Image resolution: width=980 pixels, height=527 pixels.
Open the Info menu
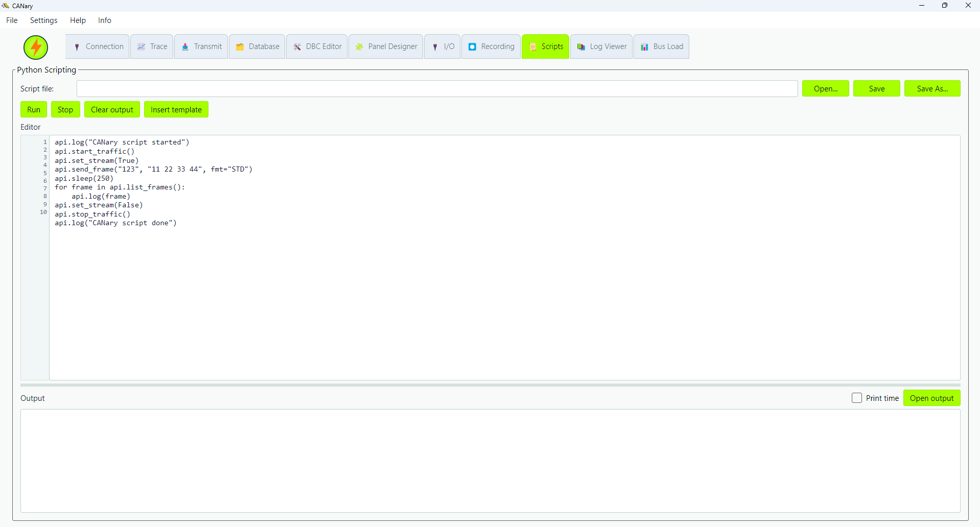(x=105, y=20)
